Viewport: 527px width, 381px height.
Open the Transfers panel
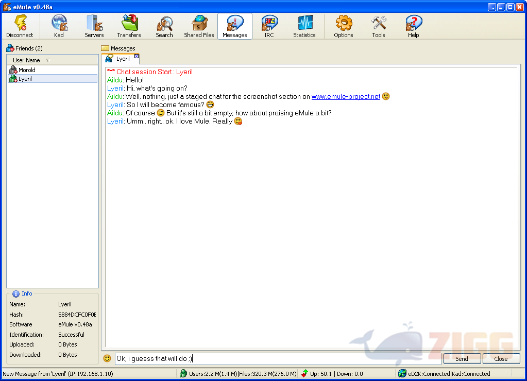coord(129,26)
